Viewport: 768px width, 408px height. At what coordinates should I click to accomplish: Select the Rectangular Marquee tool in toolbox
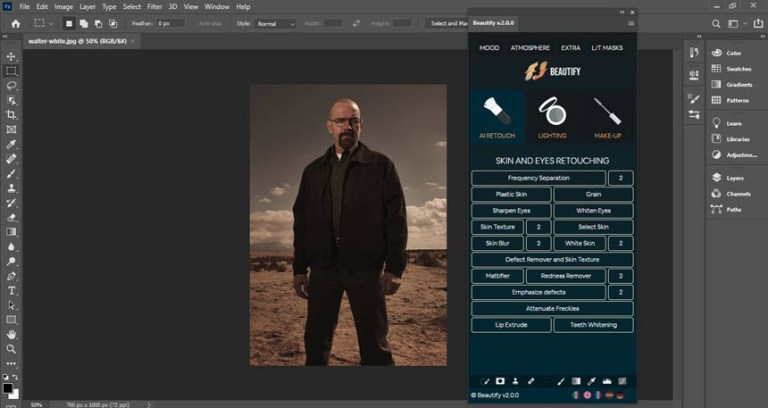coord(11,71)
